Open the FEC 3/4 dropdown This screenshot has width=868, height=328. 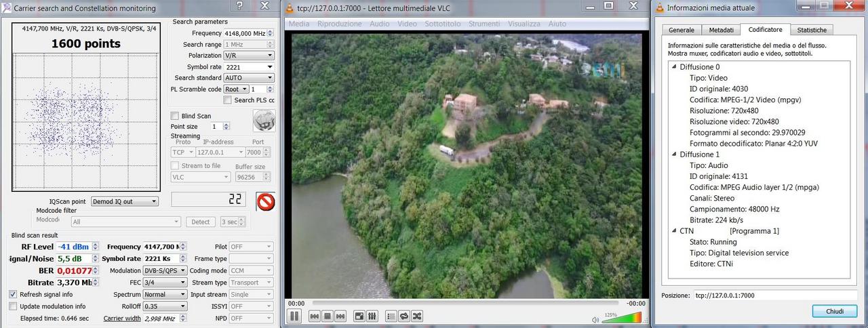(x=165, y=283)
